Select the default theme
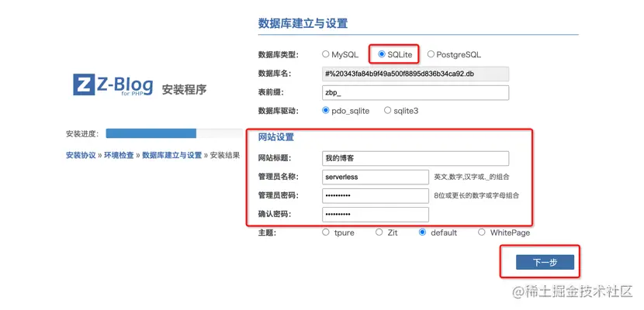Image resolution: width=644 pixels, height=310 pixels. click(x=422, y=232)
